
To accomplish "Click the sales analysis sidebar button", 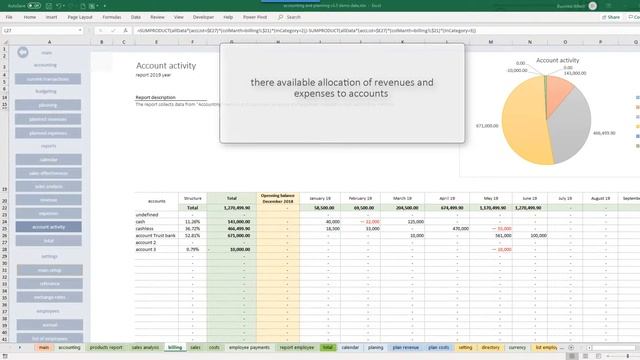I will (x=49, y=187).
